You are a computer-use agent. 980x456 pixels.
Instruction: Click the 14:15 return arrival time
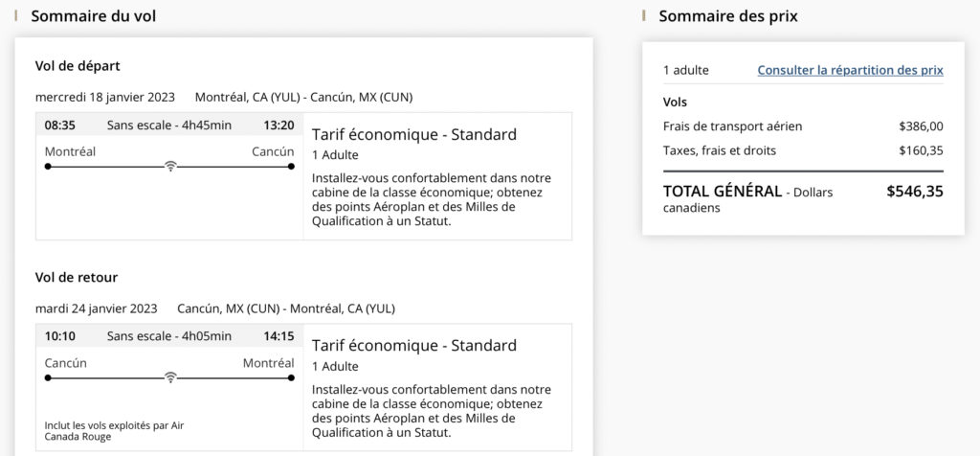pos(278,336)
